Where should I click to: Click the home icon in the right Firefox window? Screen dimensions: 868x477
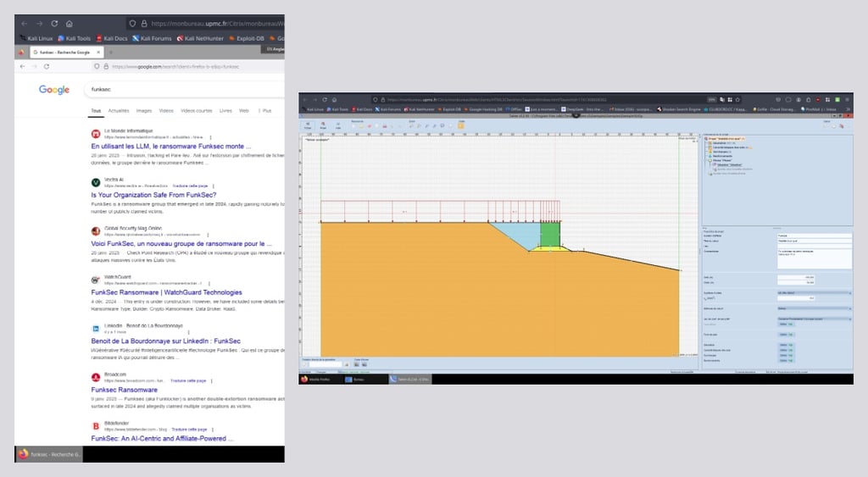coord(334,100)
